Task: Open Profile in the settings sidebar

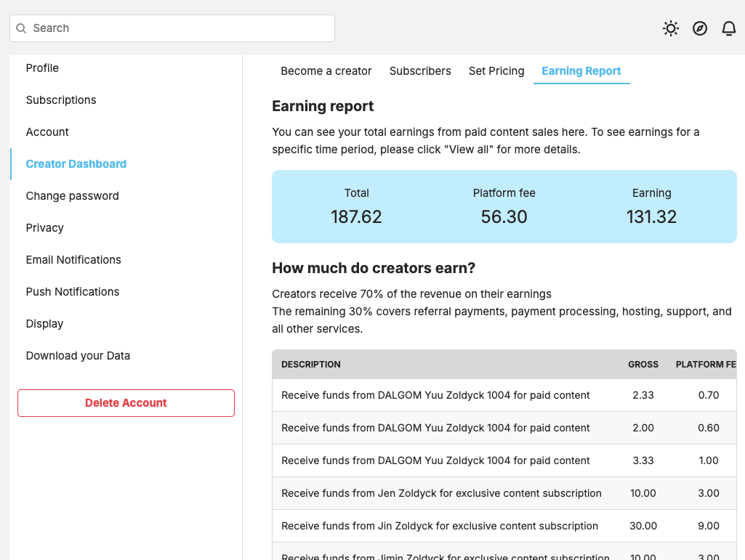Action: point(42,68)
